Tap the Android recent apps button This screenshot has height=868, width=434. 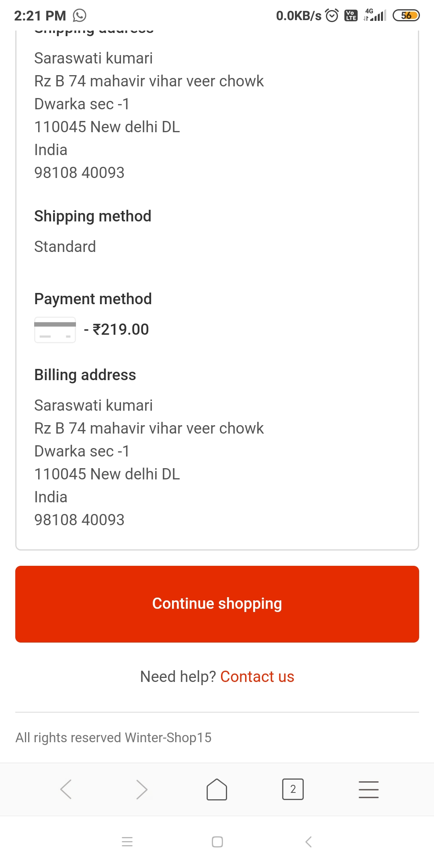coord(127,842)
